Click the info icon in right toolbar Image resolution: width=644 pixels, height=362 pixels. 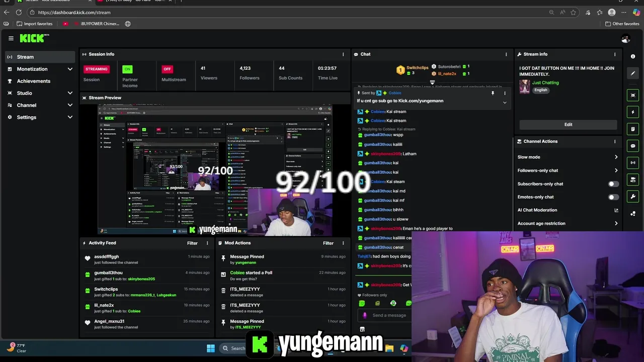pyautogui.click(x=633, y=56)
